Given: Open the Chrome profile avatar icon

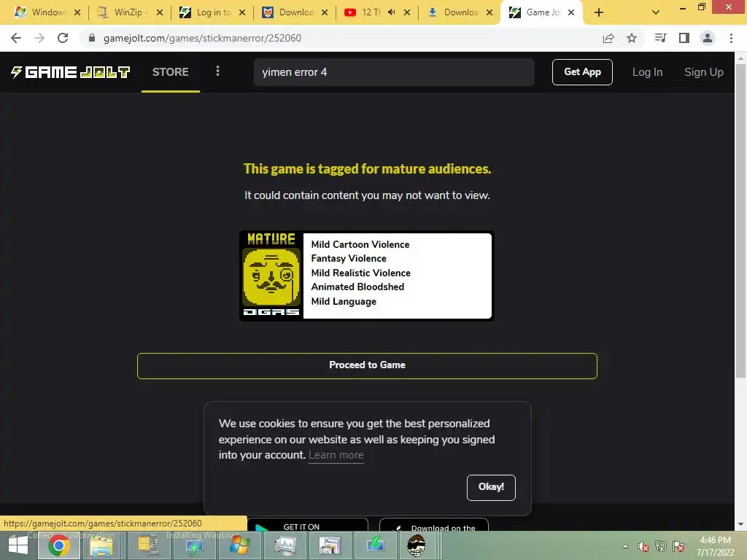Looking at the screenshot, I should (708, 38).
